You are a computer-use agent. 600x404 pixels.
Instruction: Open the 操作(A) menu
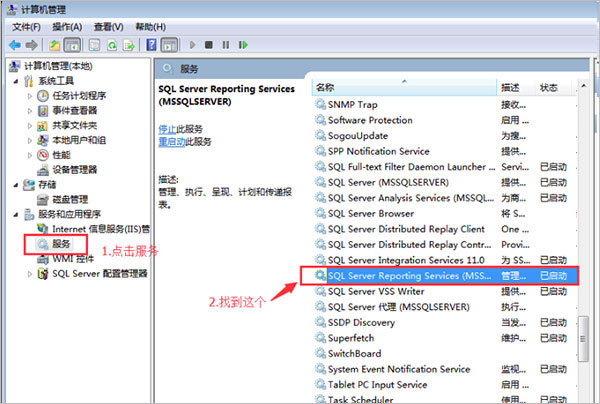tap(67, 26)
